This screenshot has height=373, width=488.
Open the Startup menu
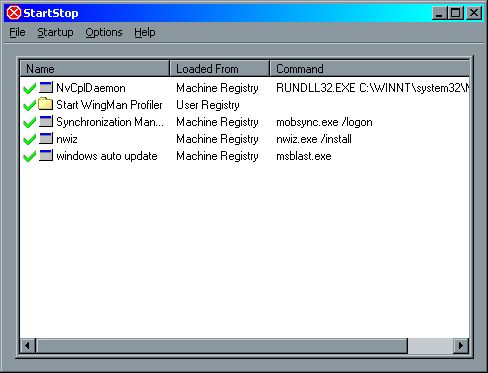click(55, 32)
